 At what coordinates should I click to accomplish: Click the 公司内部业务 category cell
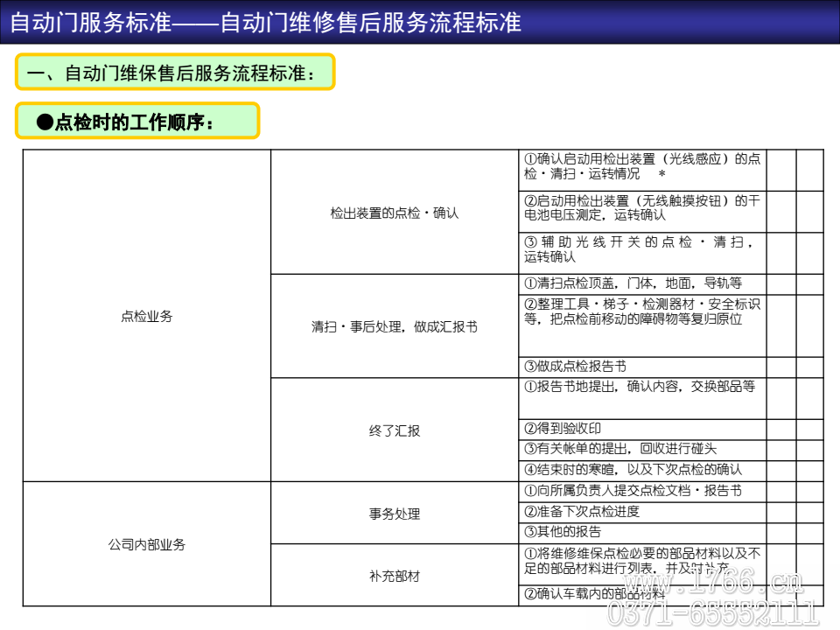[146, 543]
